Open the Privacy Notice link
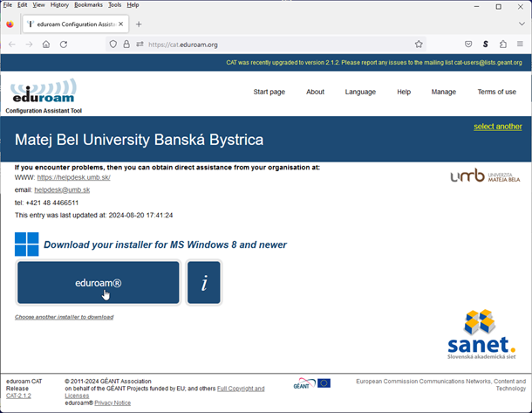 [113, 403]
